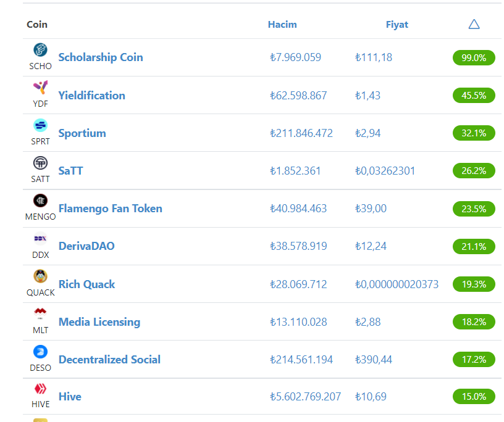Click the Sportium SPRT logo icon
The height and width of the screenshot is (422, 504).
point(40,125)
